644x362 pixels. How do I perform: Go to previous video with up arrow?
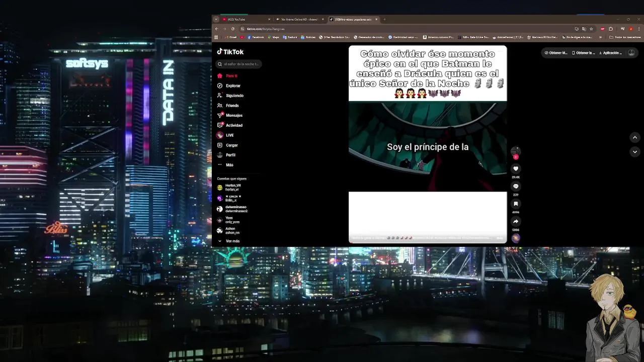[x=635, y=137]
